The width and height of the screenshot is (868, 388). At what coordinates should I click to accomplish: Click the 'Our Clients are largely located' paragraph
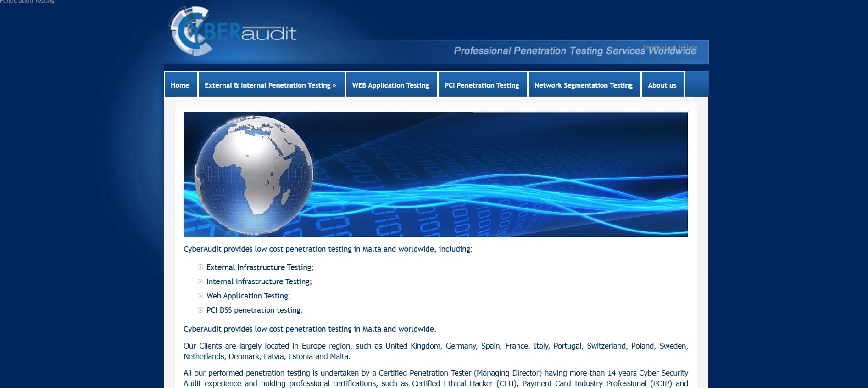point(435,351)
